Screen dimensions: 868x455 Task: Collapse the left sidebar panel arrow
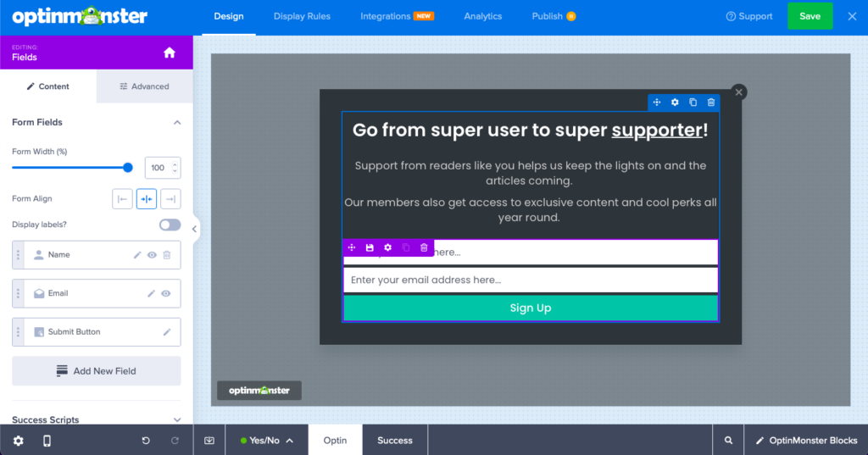194,229
